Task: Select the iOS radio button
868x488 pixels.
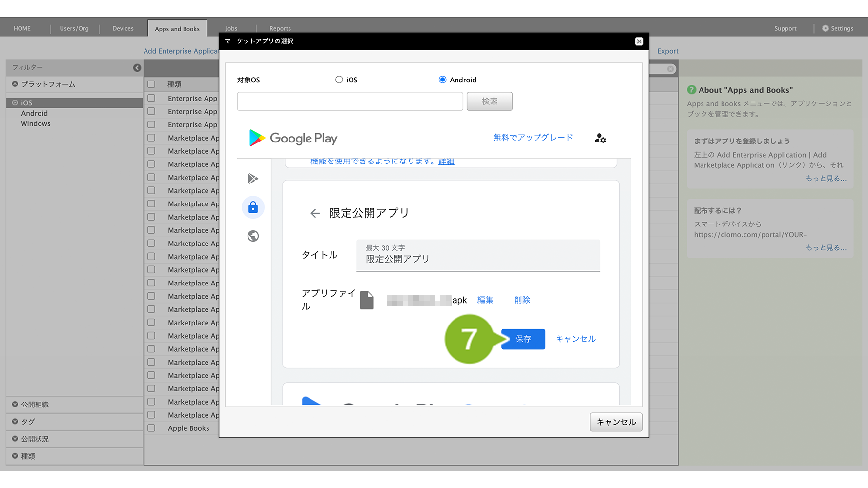Action: (x=339, y=80)
